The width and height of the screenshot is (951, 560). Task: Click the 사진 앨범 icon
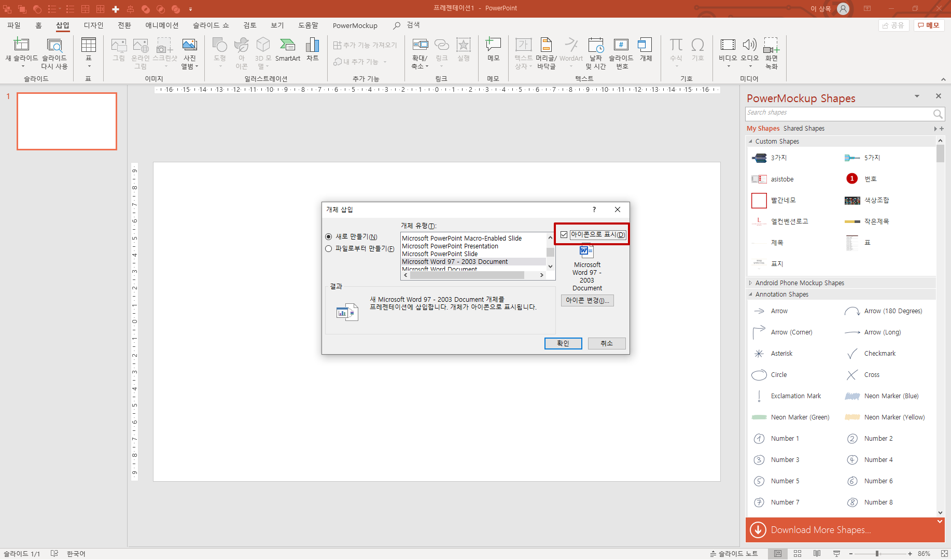[x=190, y=45]
